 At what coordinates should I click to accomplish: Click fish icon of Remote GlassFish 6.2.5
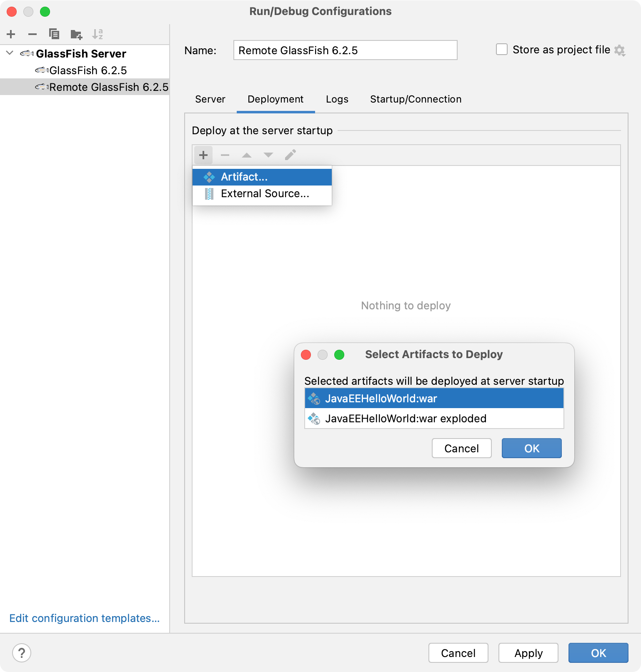(x=42, y=87)
